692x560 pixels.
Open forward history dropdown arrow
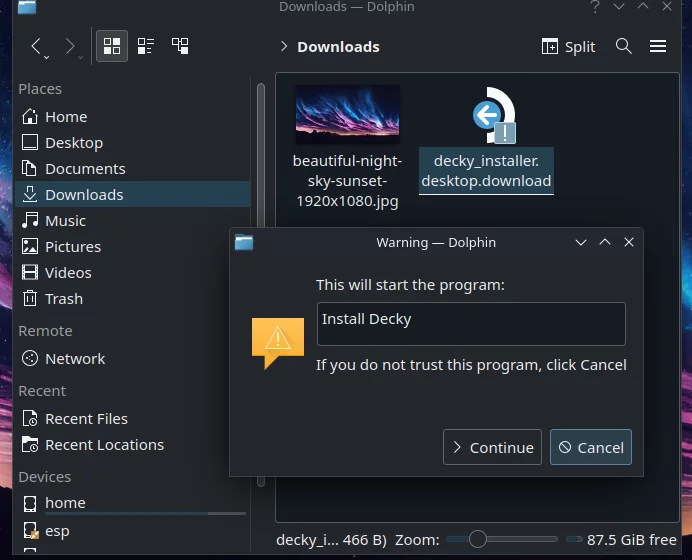(x=80, y=57)
